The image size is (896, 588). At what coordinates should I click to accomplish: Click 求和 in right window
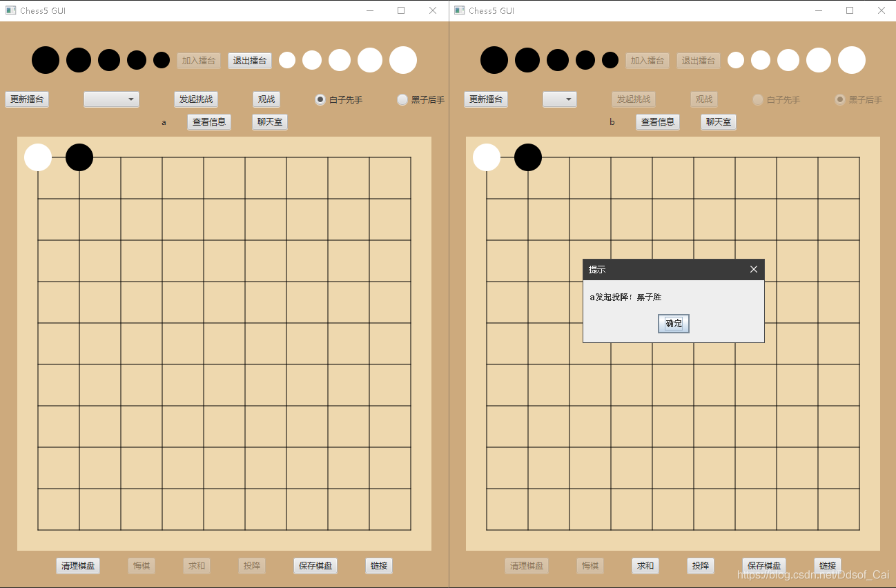pyautogui.click(x=645, y=566)
